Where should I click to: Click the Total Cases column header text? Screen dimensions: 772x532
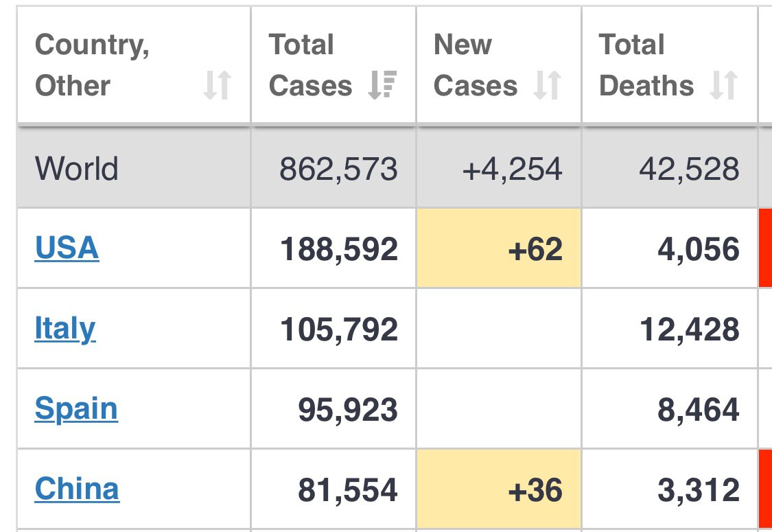point(310,65)
